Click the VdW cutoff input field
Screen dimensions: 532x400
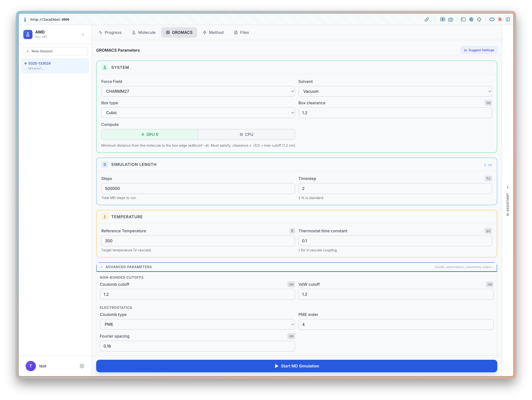coord(396,294)
